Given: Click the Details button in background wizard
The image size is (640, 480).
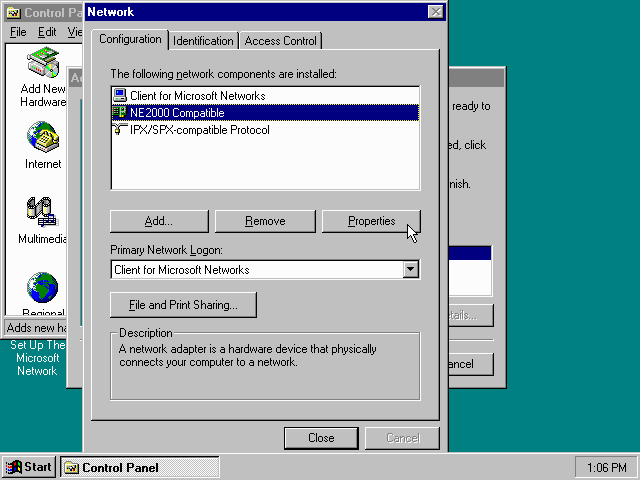Looking at the screenshot, I should [x=471, y=315].
